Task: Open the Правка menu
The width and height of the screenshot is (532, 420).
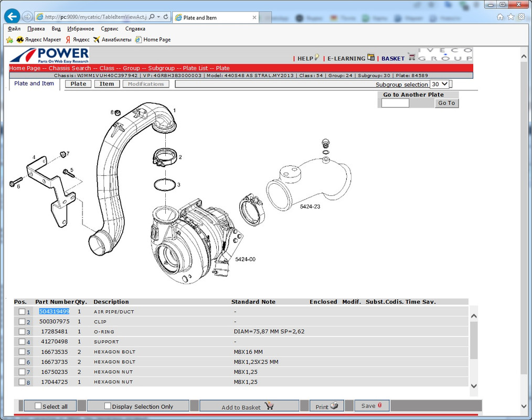Action: tap(36, 29)
